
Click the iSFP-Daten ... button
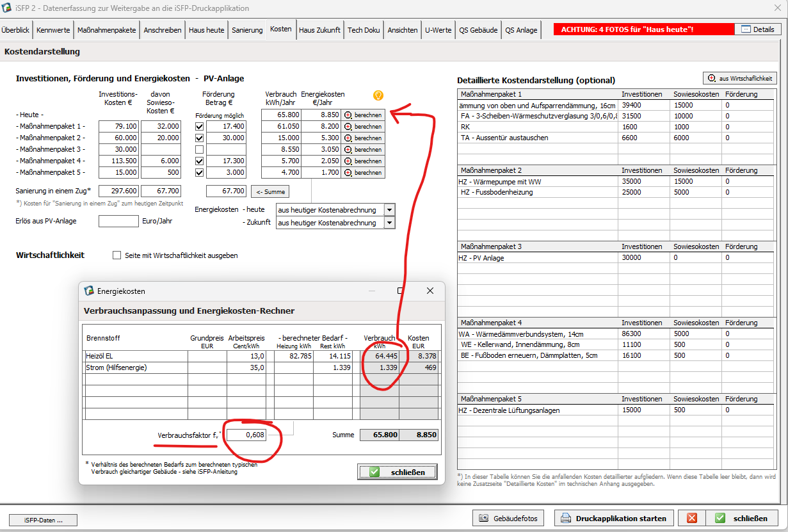44,520
